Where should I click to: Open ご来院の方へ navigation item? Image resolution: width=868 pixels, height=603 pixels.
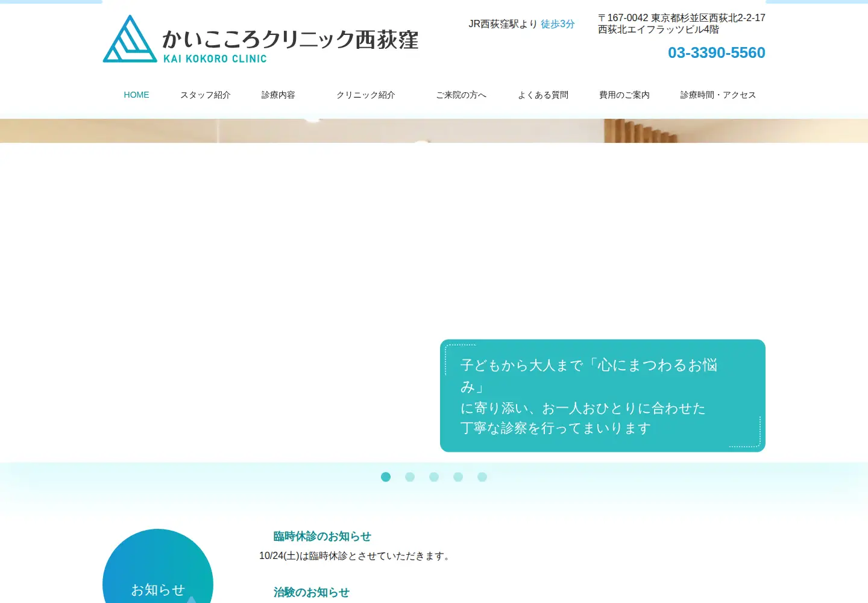461,95
